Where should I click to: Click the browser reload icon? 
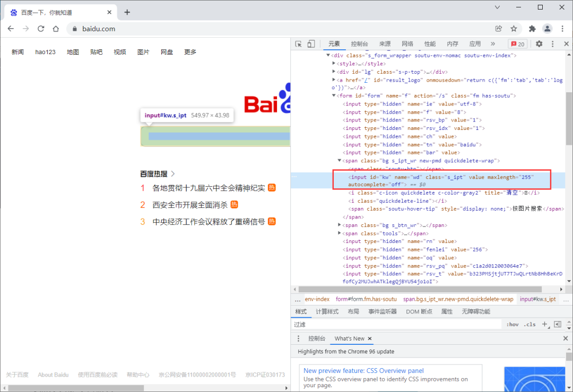click(41, 29)
